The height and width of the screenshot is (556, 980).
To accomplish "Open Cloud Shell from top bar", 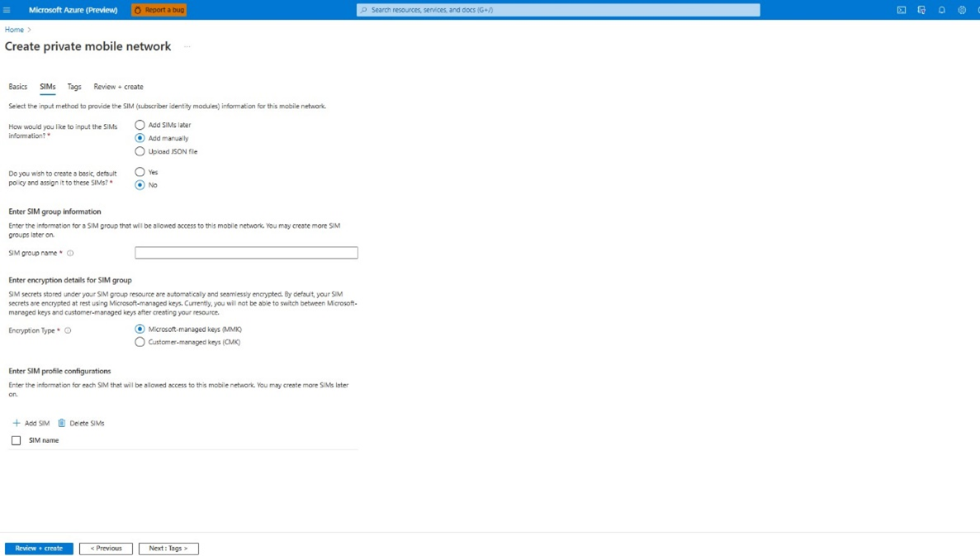I will click(x=902, y=10).
